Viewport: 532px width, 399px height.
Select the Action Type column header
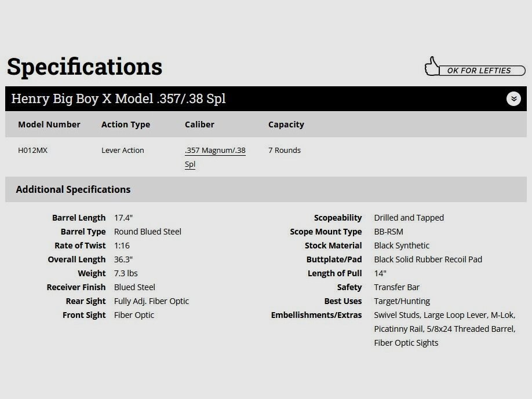126,125
